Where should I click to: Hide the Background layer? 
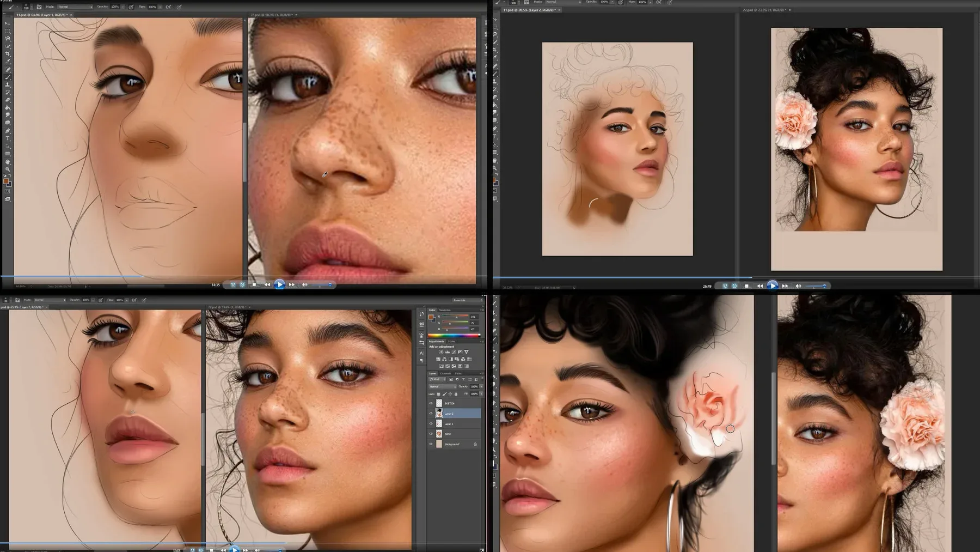pos(430,444)
